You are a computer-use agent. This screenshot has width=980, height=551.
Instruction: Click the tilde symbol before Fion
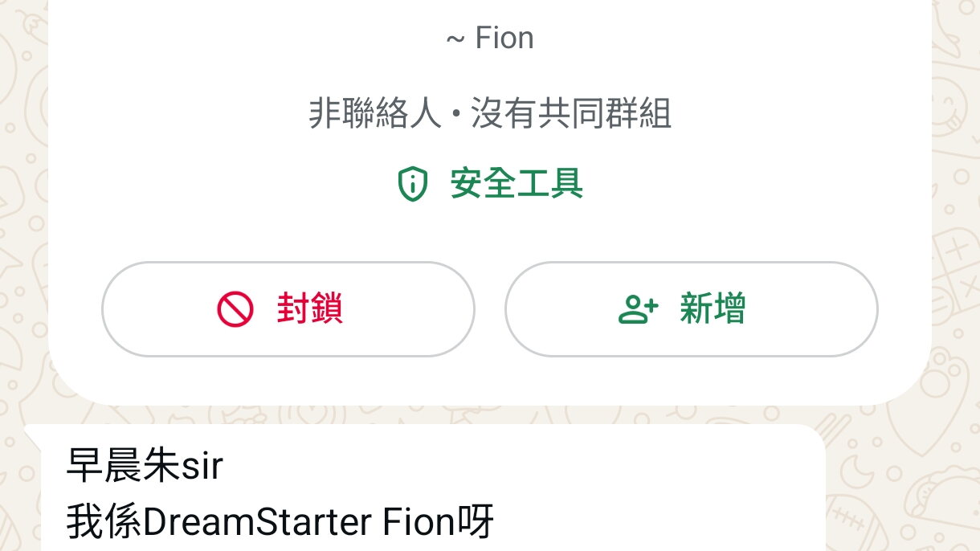coord(455,38)
